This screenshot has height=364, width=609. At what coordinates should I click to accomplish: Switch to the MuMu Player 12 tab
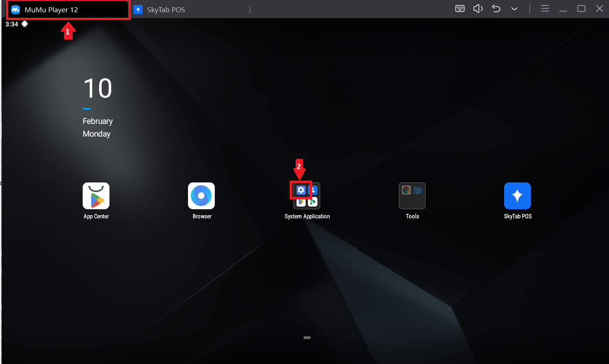click(68, 10)
